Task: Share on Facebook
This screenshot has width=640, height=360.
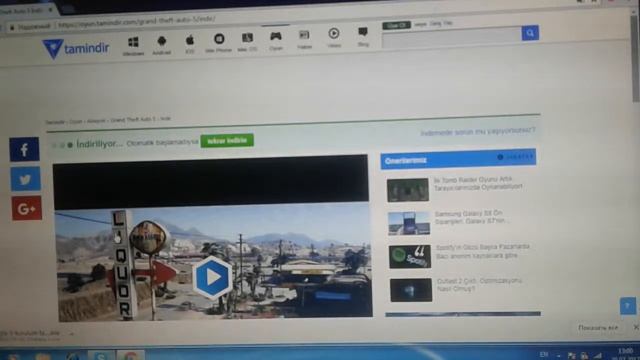Action: pos(24,149)
